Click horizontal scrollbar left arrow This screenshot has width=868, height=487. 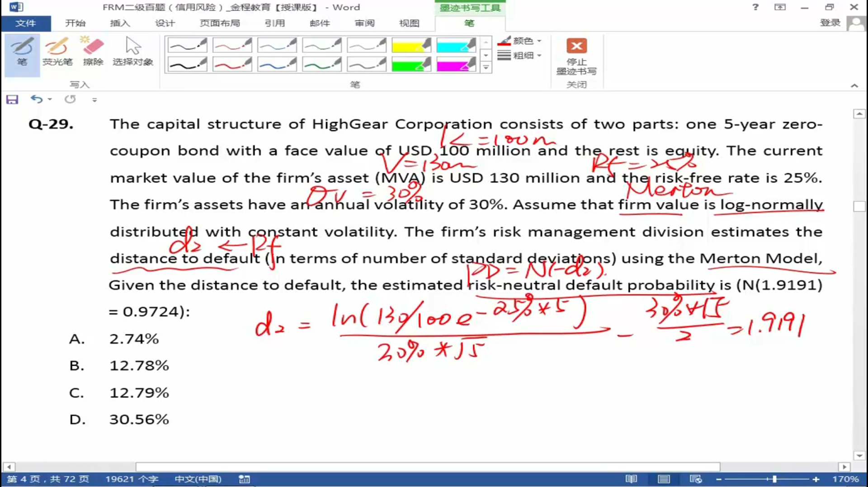pyautogui.click(x=9, y=467)
